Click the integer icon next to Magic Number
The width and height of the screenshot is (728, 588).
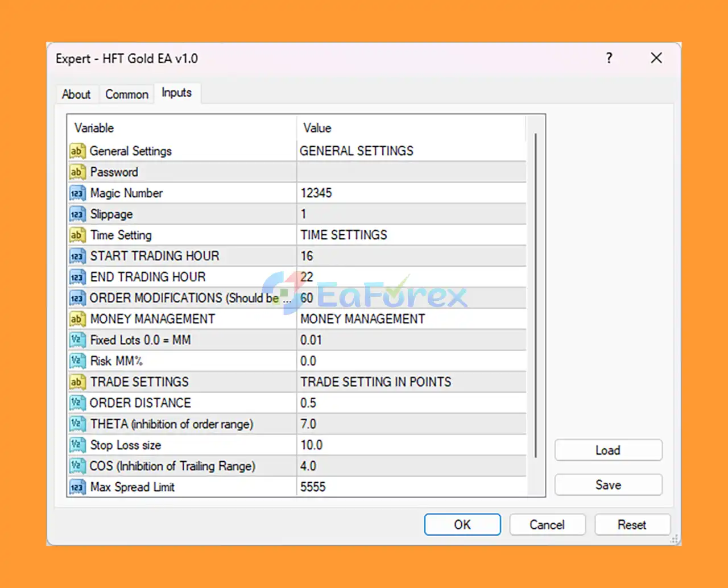point(77,193)
